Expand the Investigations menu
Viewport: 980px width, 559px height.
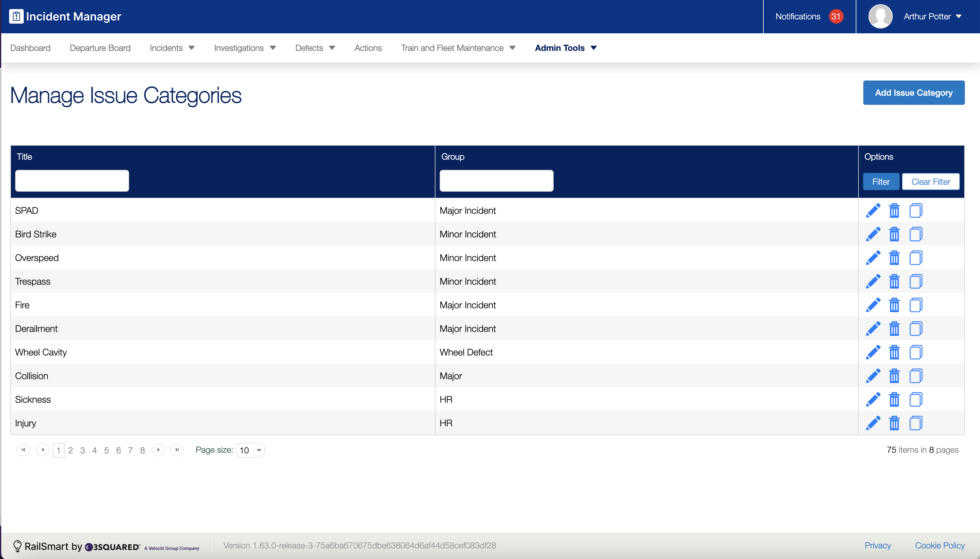pyautogui.click(x=245, y=48)
